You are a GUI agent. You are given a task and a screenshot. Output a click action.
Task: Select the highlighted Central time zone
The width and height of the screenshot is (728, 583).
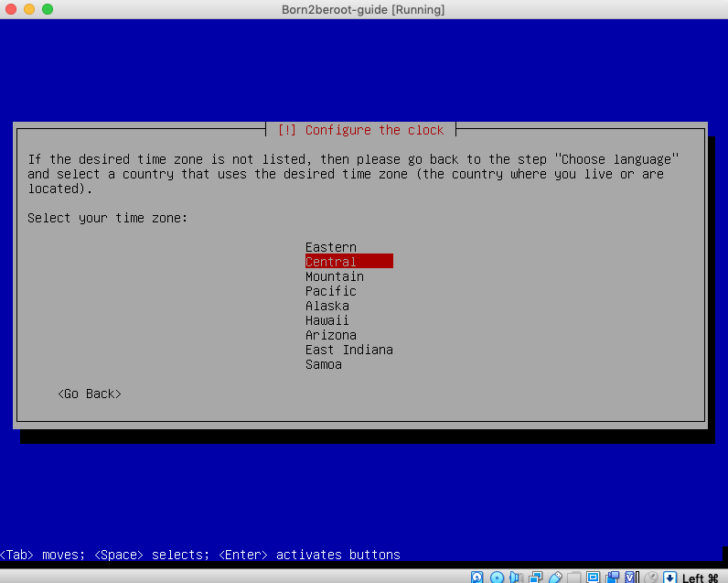(349, 261)
